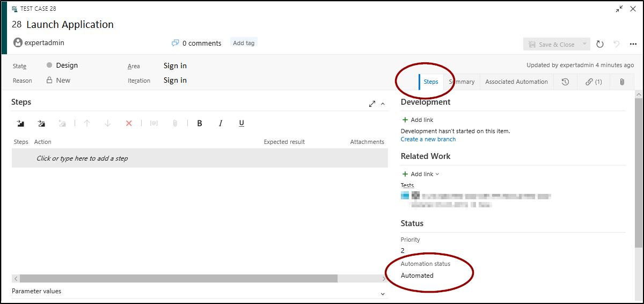This screenshot has width=644, height=304.
Task: Open the Links tab icon
Action: coord(593,82)
